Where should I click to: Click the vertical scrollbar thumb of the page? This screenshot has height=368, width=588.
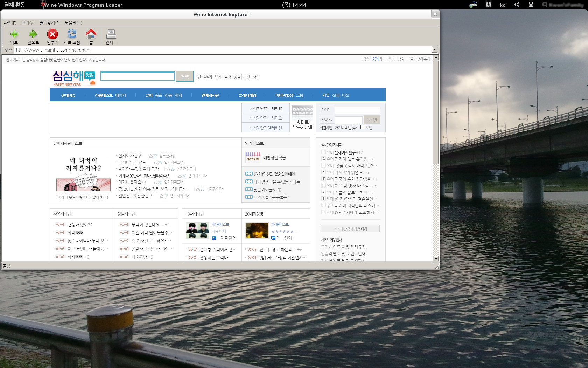[x=436, y=112]
